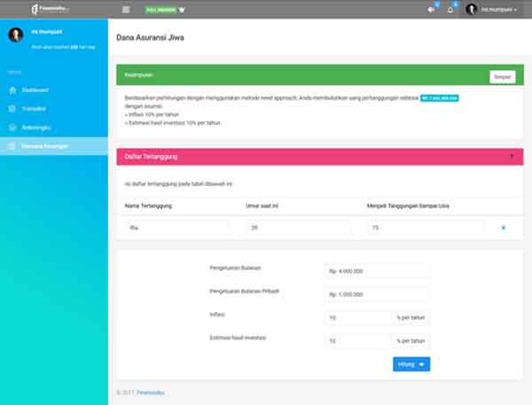Open the announcements megaphone icon

pyautogui.click(x=432, y=10)
